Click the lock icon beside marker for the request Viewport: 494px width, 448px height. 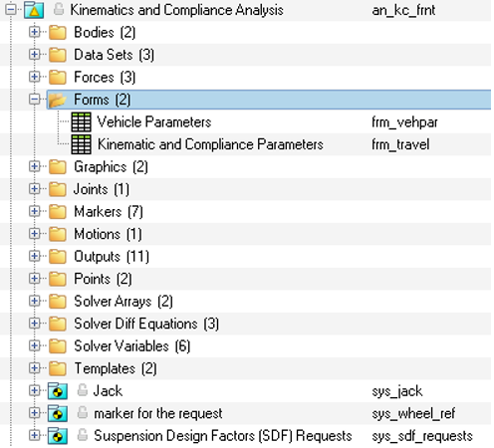point(83,412)
